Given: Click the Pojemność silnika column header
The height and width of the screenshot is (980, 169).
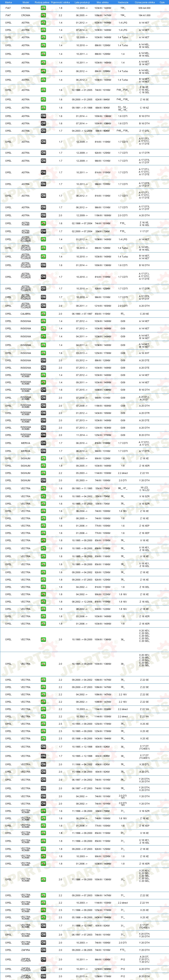Looking at the screenshot, I should tap(61, 2).
